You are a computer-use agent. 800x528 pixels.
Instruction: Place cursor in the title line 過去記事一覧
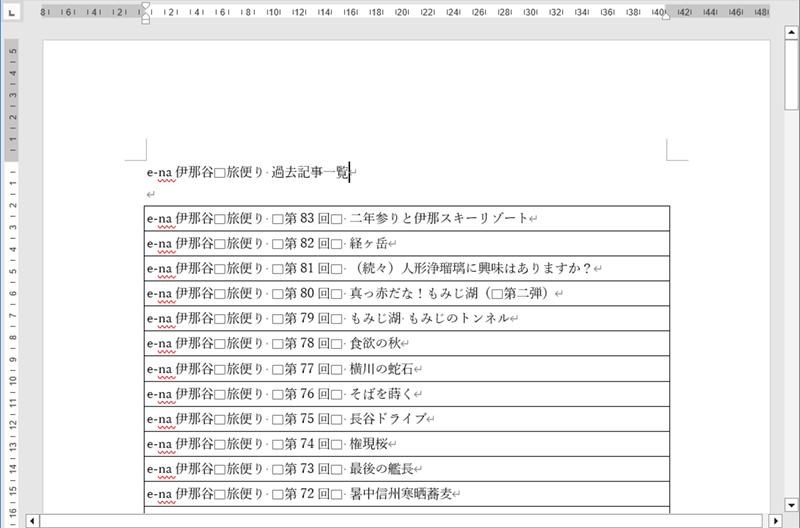[x=300, y=173]
